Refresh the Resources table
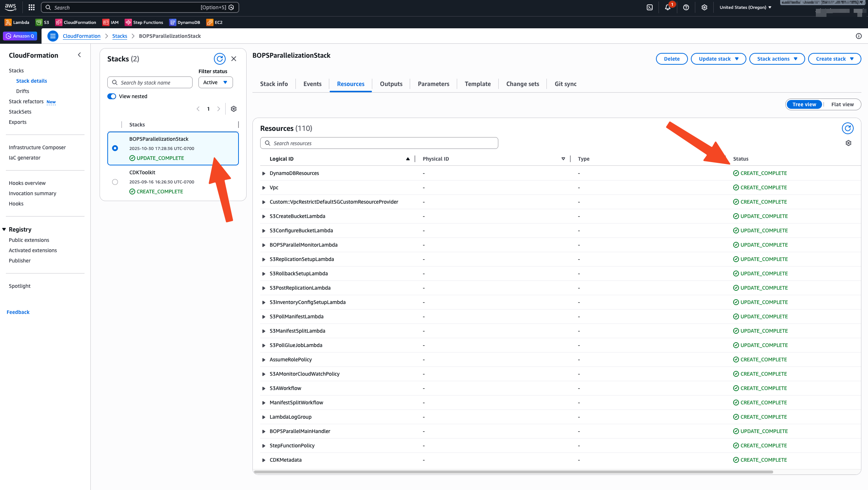The image size is (868, 490). click(x=848, y=128)
